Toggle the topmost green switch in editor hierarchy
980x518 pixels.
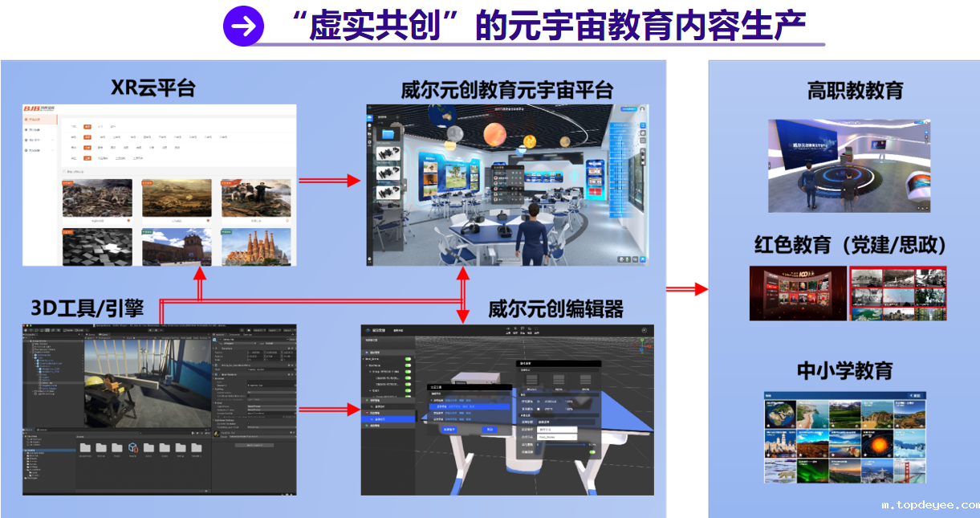(x=409, y=360)
